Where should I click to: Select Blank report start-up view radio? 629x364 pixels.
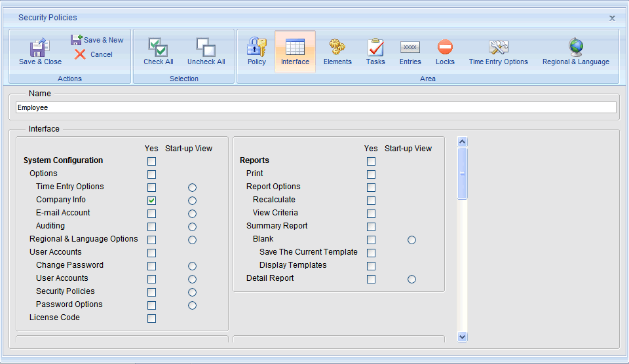point(411,240)
